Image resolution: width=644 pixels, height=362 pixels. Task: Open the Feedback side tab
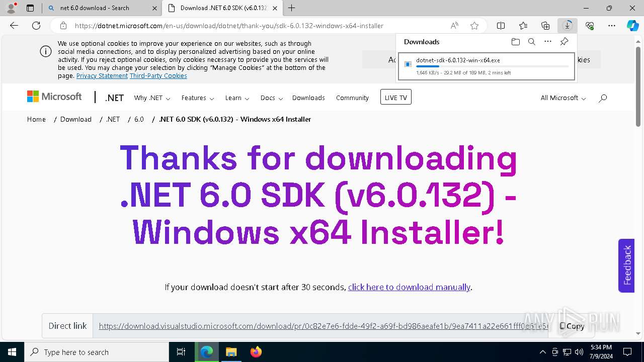626,265
